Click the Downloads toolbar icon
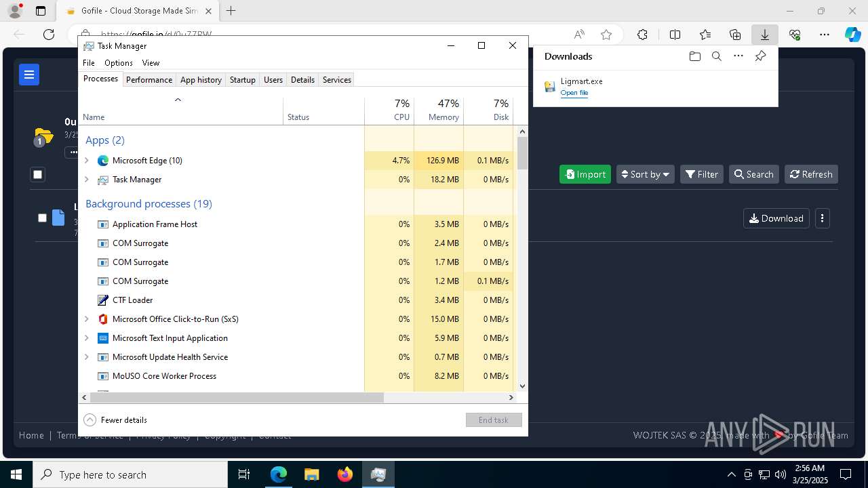The image size is (868, 488). [x=765, y=35]
